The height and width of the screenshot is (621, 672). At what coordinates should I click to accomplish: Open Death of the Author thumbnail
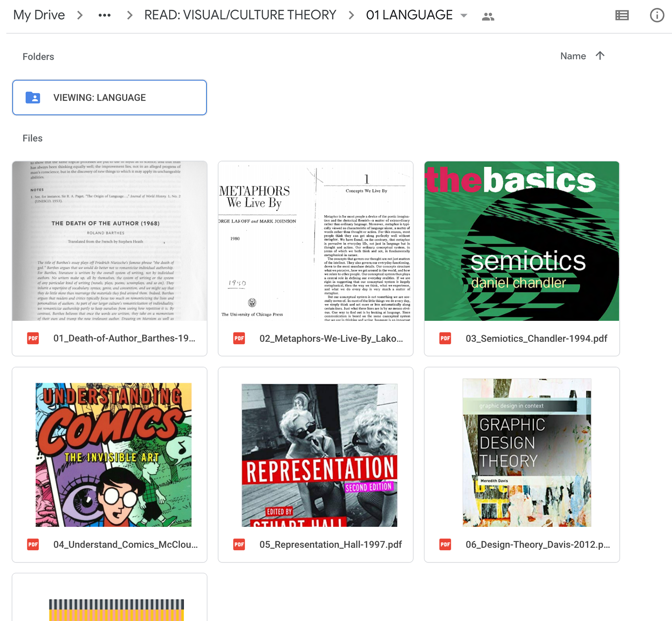click(x=110, y=241)
